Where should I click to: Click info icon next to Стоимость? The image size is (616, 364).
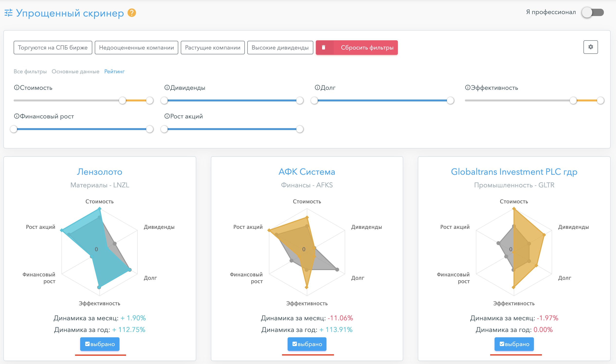[17, 88]
